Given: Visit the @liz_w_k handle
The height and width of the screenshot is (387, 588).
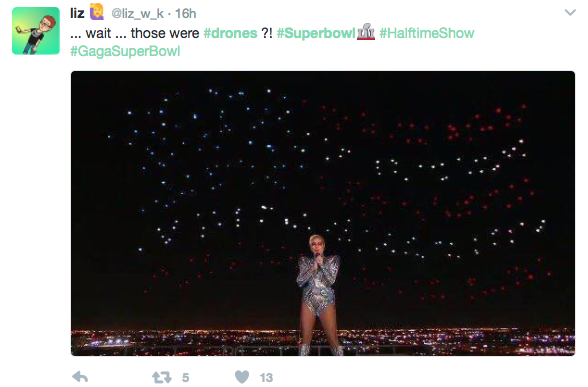Looking at the screenshot, I should pyautogui.click(x=138, y=14).
